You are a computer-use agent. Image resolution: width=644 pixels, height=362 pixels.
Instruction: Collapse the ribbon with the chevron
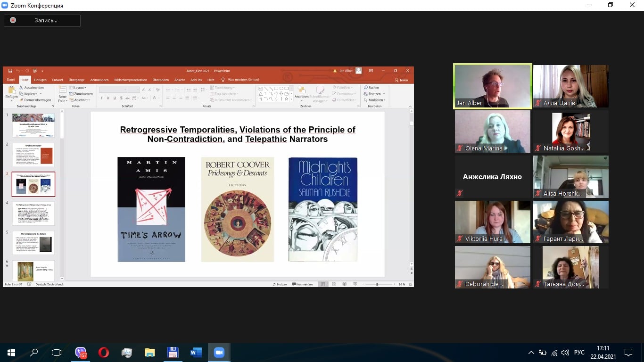410,107
